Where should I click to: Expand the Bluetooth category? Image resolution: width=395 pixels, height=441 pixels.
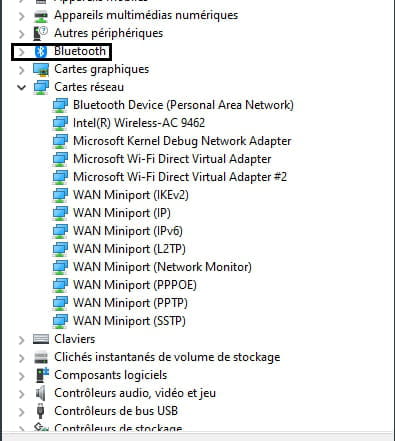coord(21,52)
